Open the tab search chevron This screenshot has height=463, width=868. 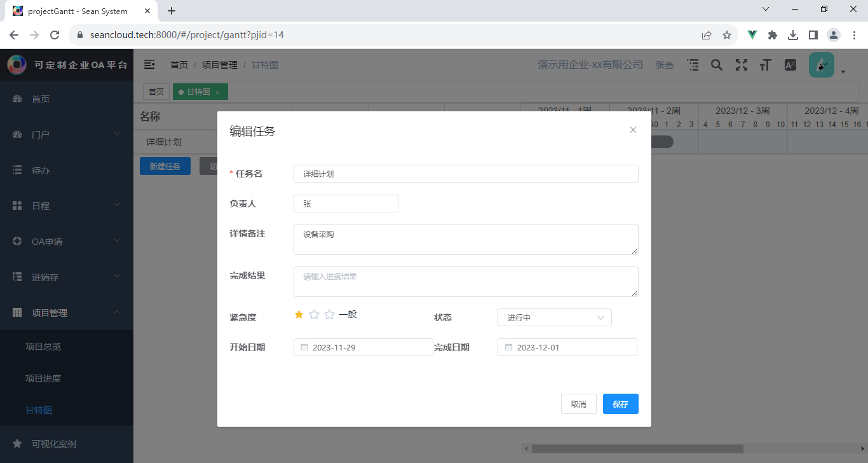[x=766, y=9]
